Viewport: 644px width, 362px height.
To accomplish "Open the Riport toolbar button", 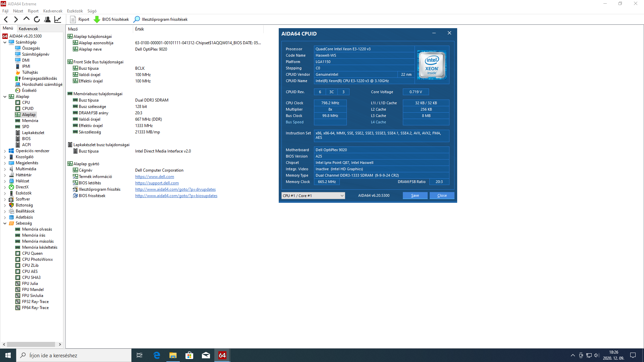I will (x=80, y=19).
